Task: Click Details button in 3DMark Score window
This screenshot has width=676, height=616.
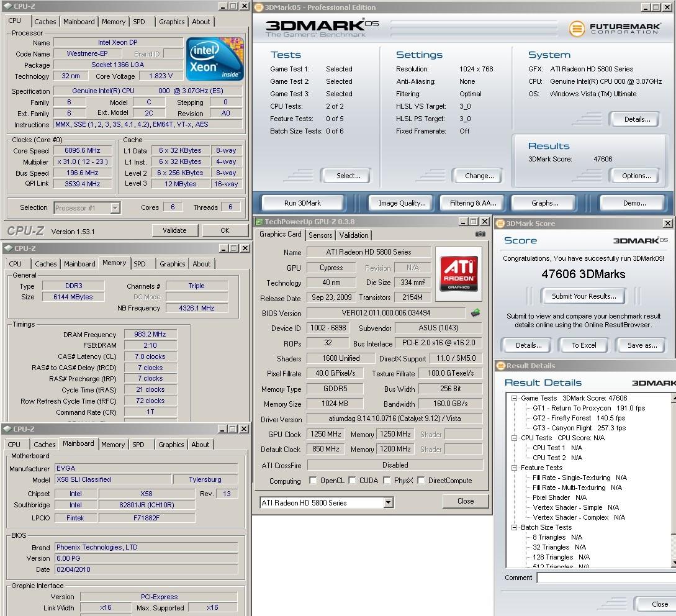Action: pos(528,345)
